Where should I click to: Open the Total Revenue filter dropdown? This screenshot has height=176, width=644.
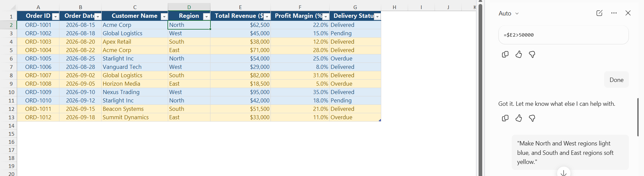pos(267,16)
